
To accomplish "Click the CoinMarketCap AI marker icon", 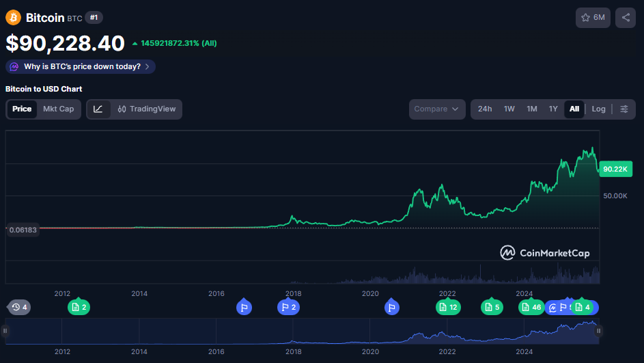I will coord(552,308).
